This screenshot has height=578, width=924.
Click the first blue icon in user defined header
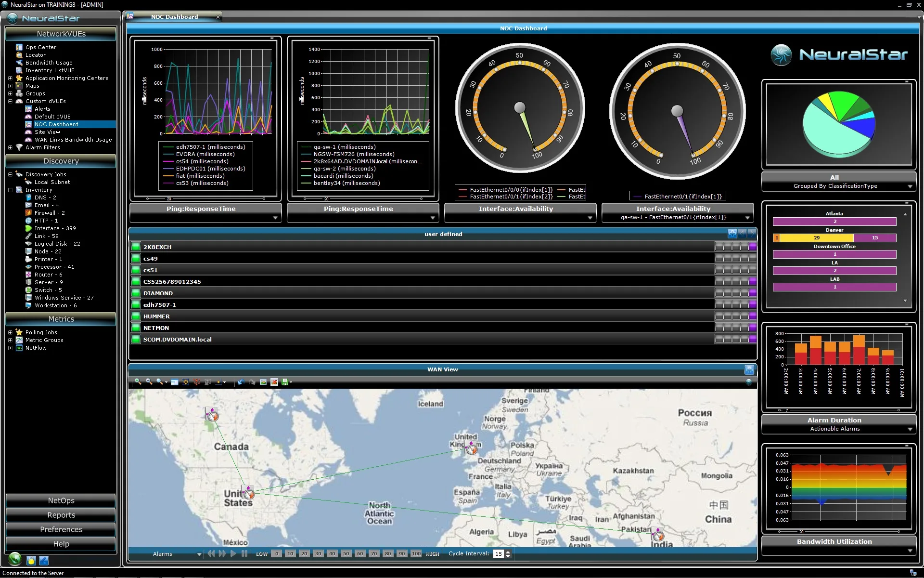click(732, 234)
